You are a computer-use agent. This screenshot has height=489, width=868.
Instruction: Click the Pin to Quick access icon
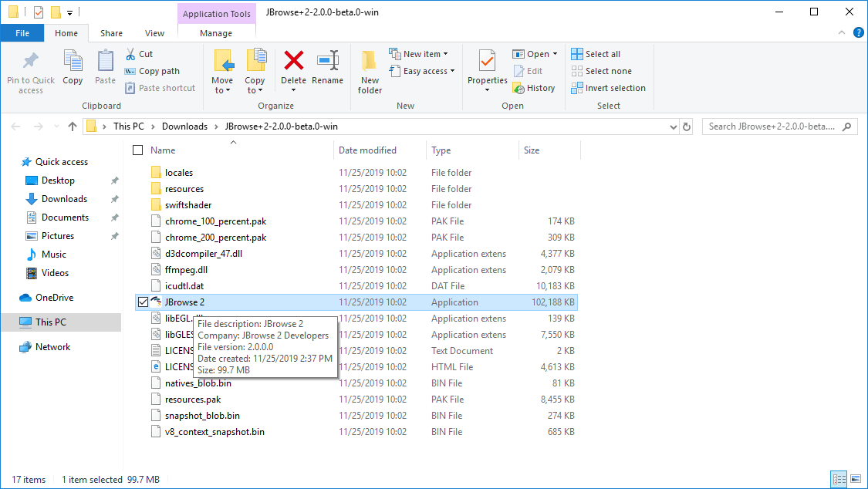tap(30, 61)
